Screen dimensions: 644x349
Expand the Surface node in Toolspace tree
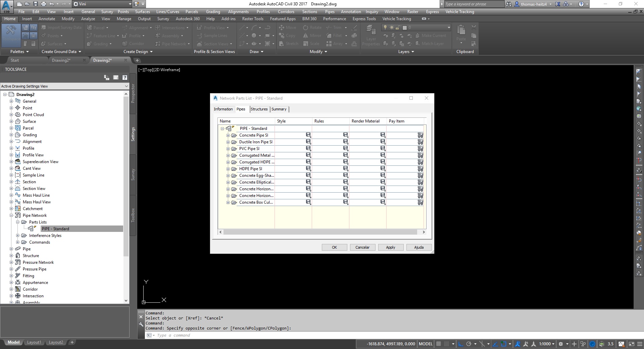[x=11, y=121]
